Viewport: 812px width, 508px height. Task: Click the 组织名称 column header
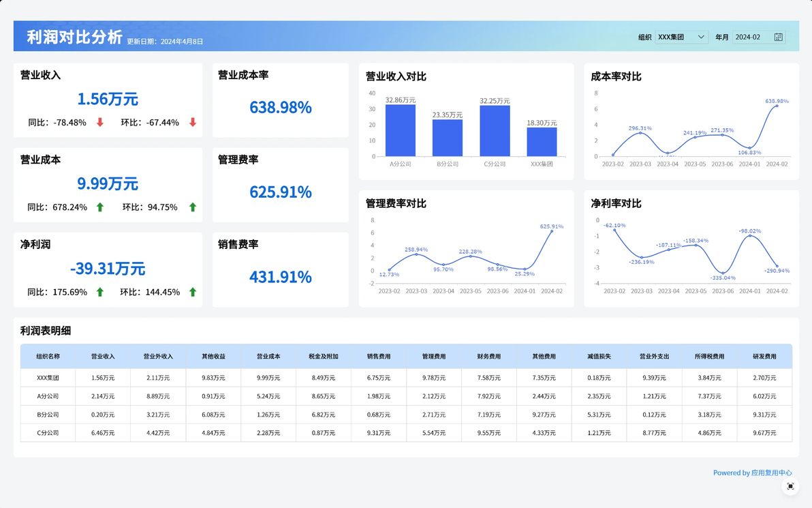pyautogui.click(x=48, y=357)
